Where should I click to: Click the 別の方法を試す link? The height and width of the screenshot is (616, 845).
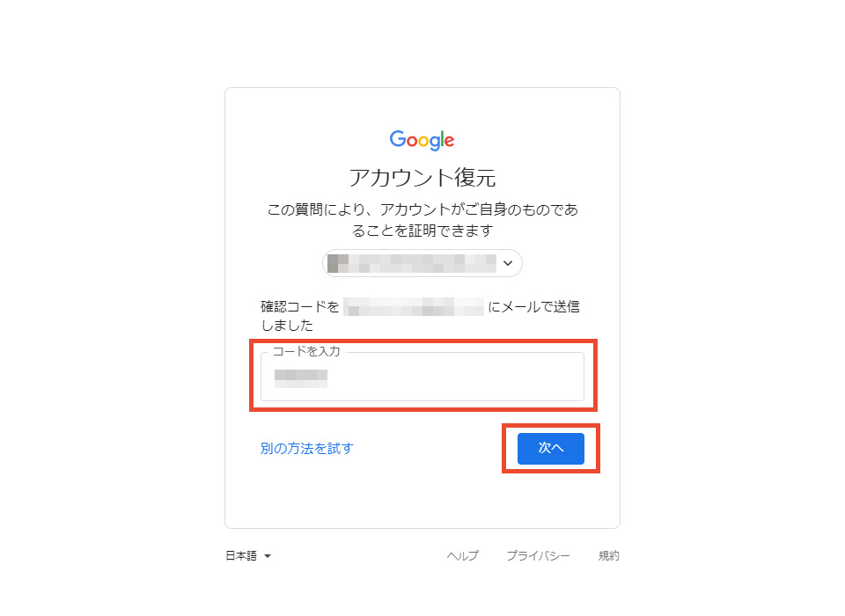306,449
